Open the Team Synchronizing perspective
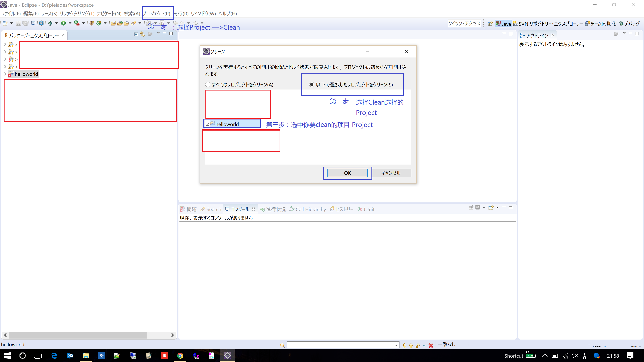Image resolution: width=644 pixels, height=362 pixels. tap(601, 24)
